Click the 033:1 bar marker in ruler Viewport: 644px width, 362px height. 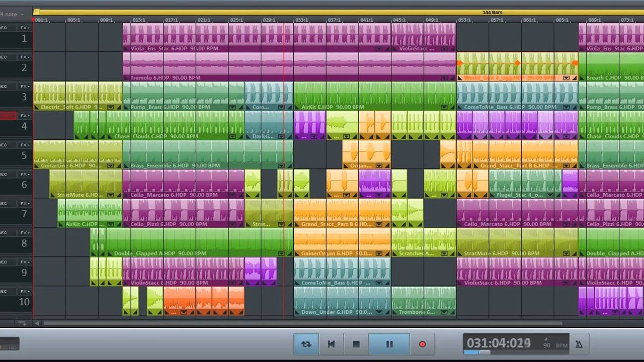pos(301,20)
